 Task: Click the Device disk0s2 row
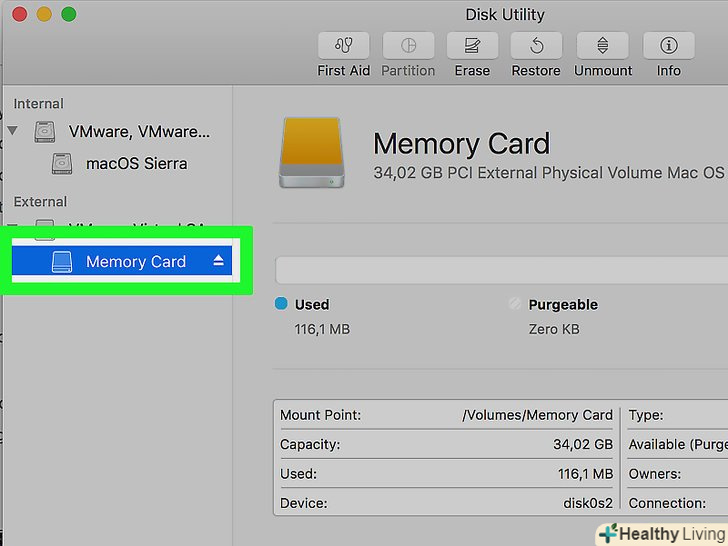(446, 503)
